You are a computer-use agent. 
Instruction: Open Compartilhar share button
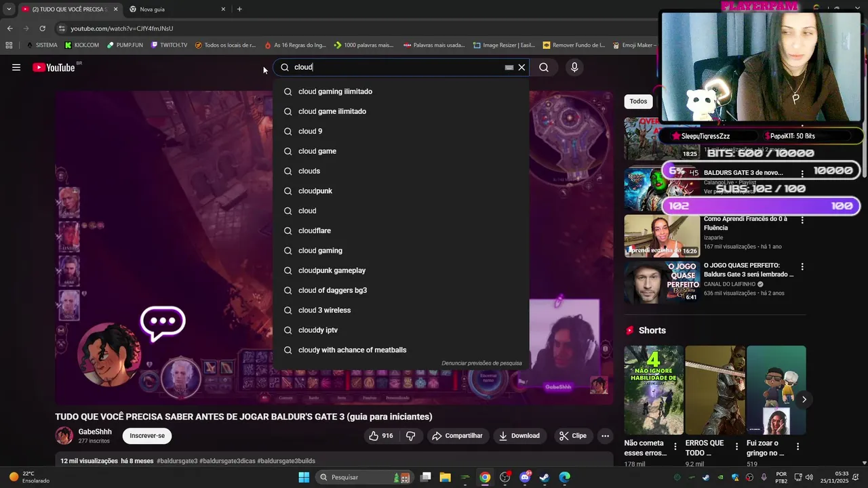pyautogui.click(x=457, y=436)
